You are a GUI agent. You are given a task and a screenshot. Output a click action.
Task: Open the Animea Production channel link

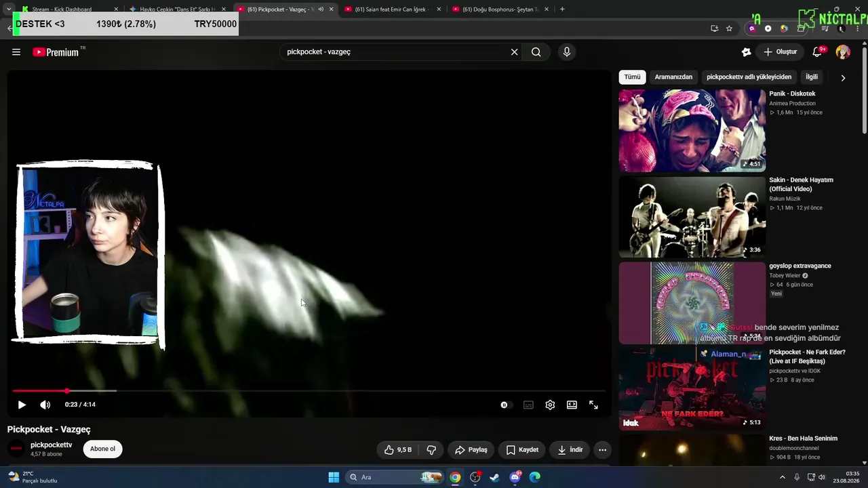792,104
